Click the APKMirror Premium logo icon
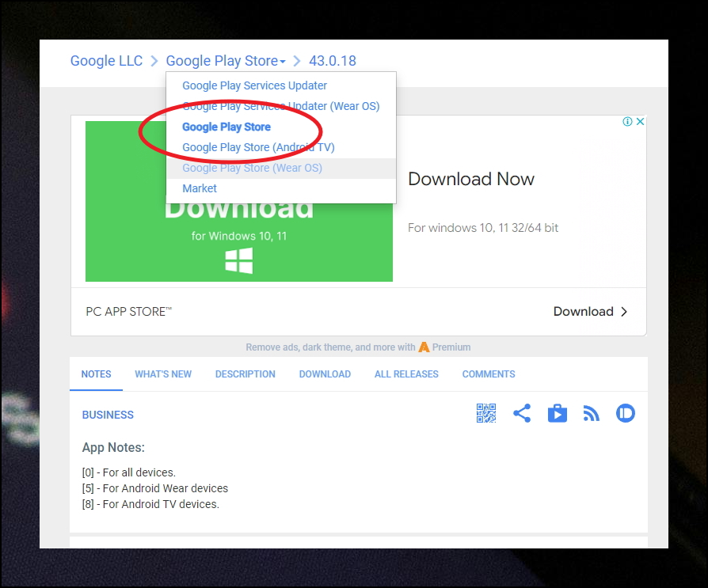Image resolution: width=708 pixels, height=588 pixels. pos(424,347)
